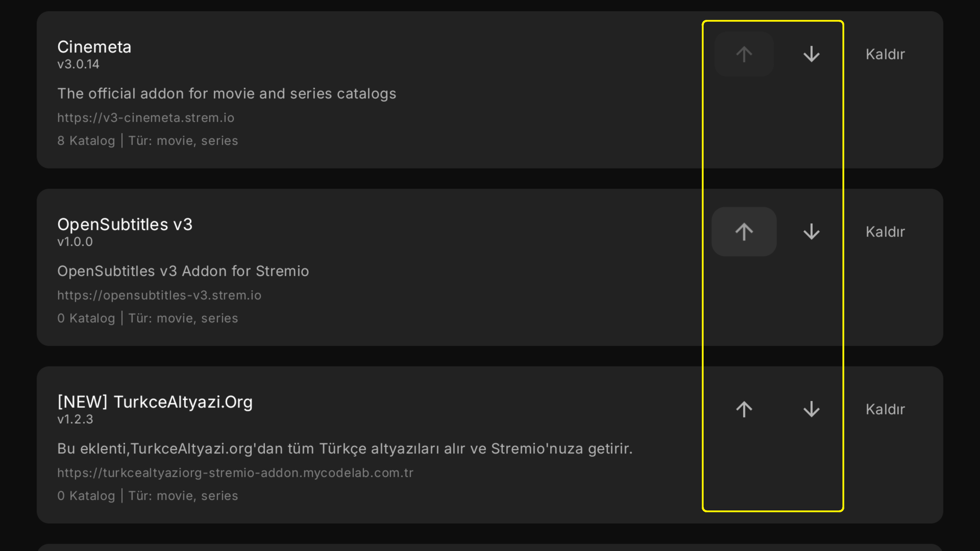Viewport: 980px width, 551px height.
Task: Open the turkcealtyaziorg mycodelab.com.tr URL
Action: (x=235, y=473)
